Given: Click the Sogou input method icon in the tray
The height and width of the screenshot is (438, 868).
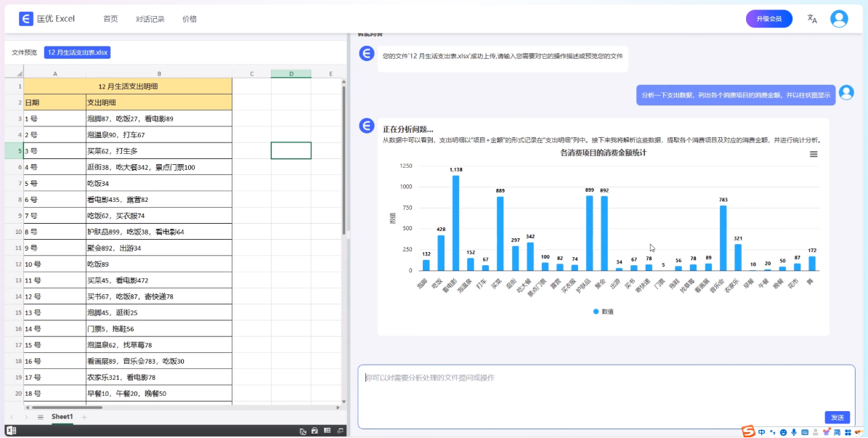Looking at the screenshot, I should [747, 431].
